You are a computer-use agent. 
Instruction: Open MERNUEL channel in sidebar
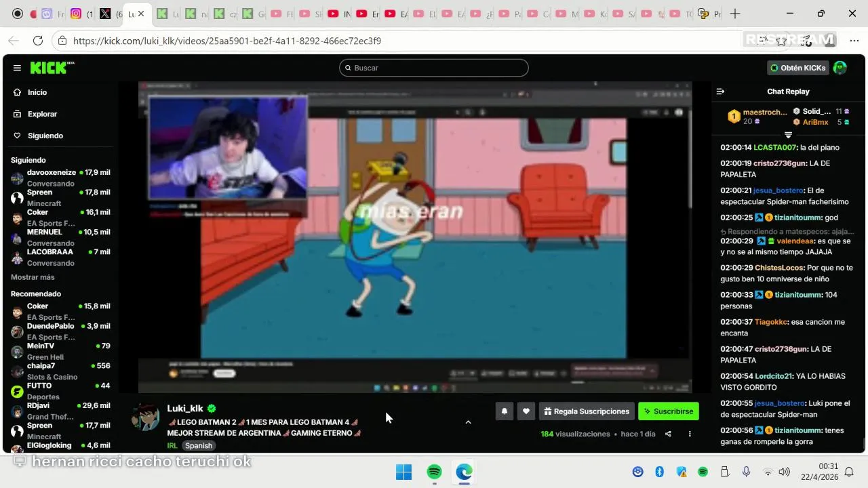pos(60,237)
